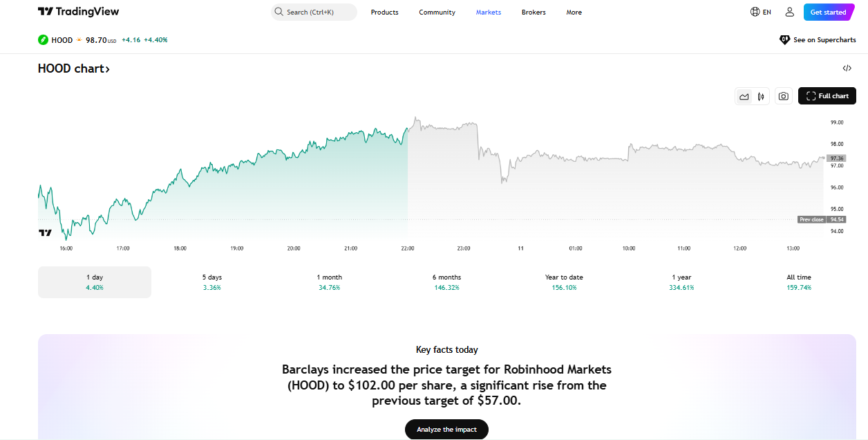Select the 1 day range
Viewport: 868px width, 440px height.
95,282
